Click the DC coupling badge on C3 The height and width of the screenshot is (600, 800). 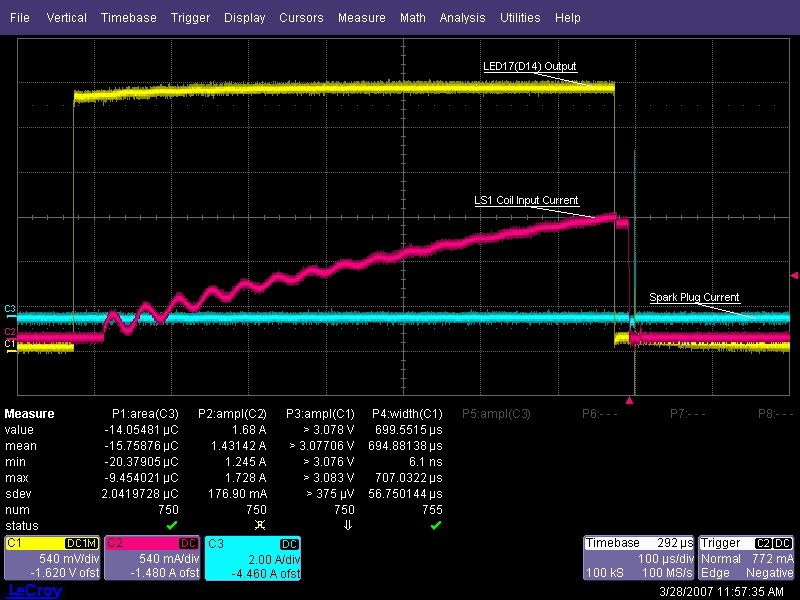(x=289, y=544)
